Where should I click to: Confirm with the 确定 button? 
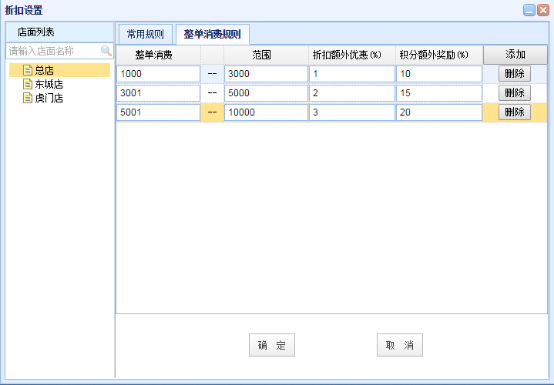tap(272, 345)
